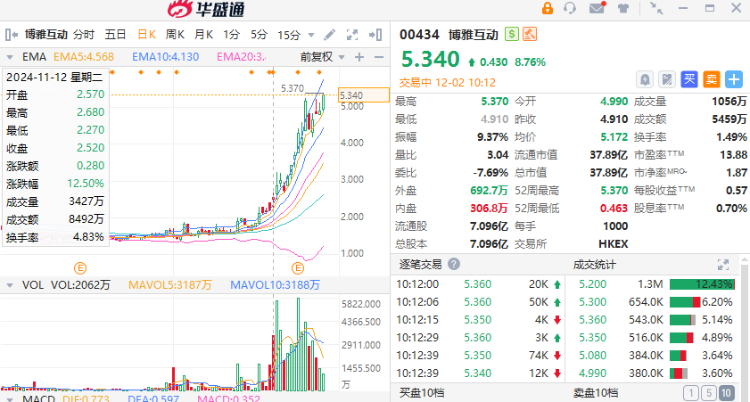Select the 月K chart tab
Screen dimensions: 750x402
(x=203, y=34)
